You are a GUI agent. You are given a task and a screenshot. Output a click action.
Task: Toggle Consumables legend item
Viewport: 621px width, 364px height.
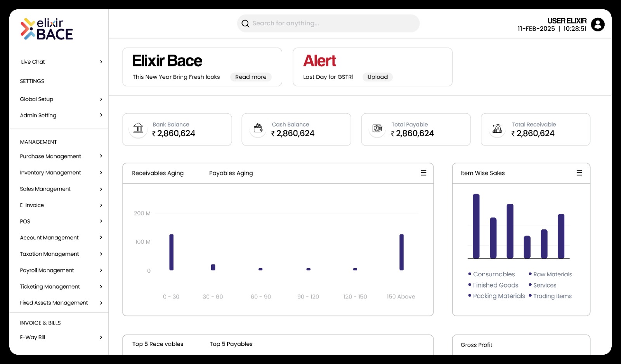tap(492, 274)
